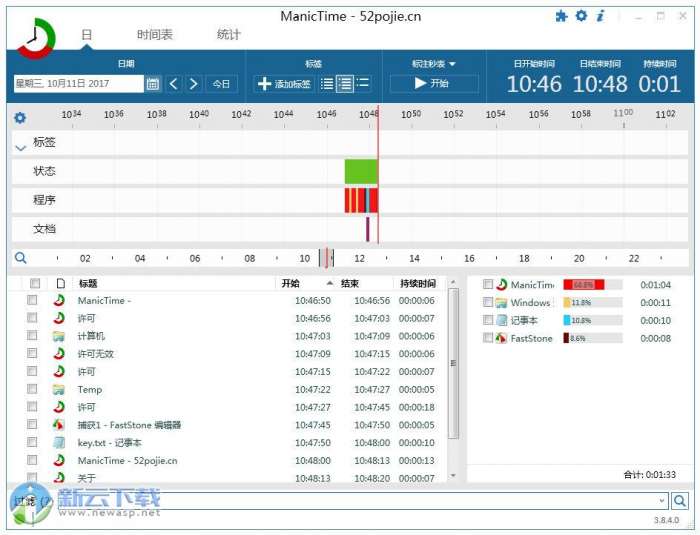The image size is (700, 535).
Task: Open the 标注秒表 dropdown arrow
Action: [x=452, y=64]
